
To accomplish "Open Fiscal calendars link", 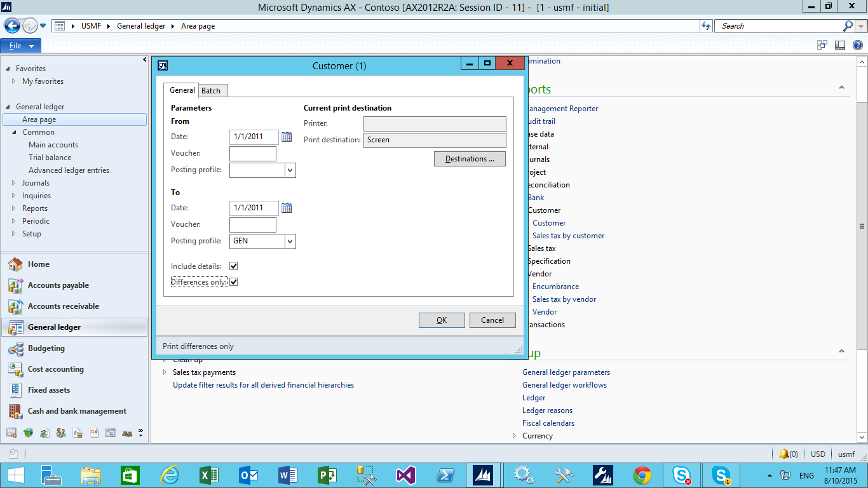I will 548,423.
